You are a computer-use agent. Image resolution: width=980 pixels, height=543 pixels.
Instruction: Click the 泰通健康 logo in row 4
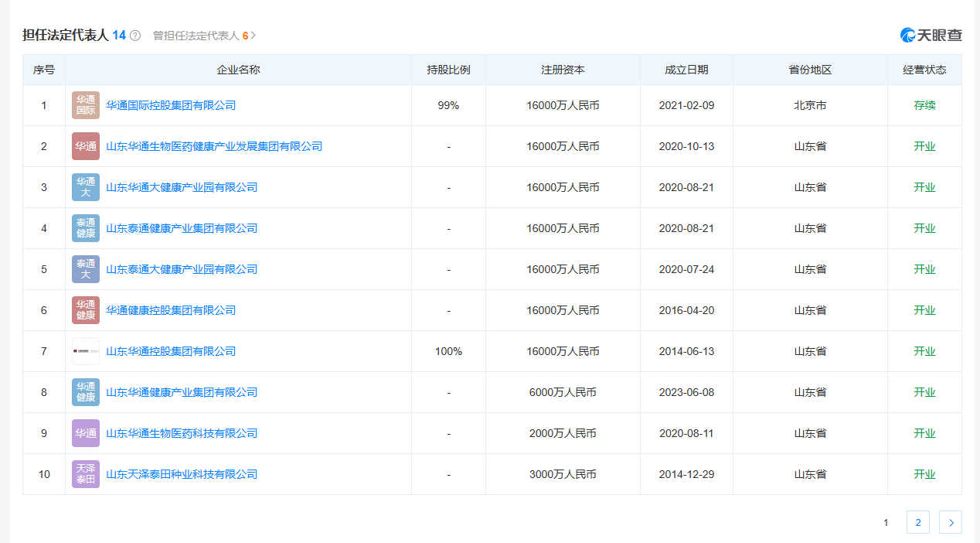(x=86, y=228)
